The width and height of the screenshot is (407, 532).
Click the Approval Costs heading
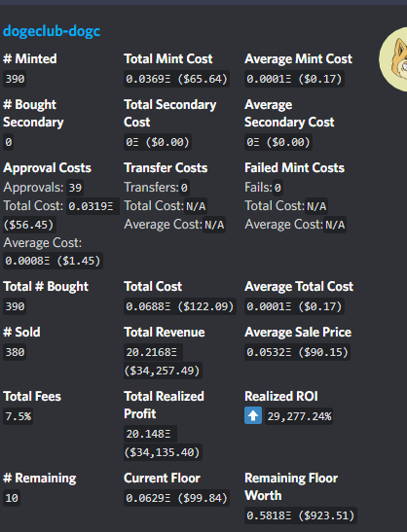(x=47, y=168)
